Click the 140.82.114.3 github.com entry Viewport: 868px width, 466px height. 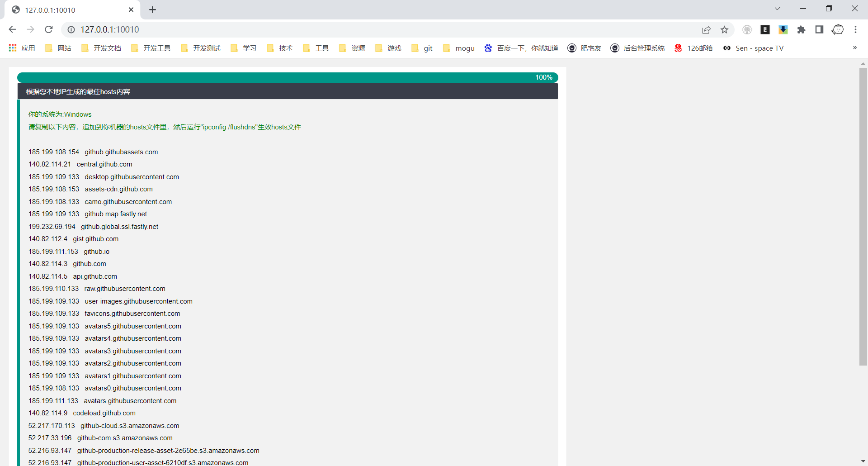67,264
